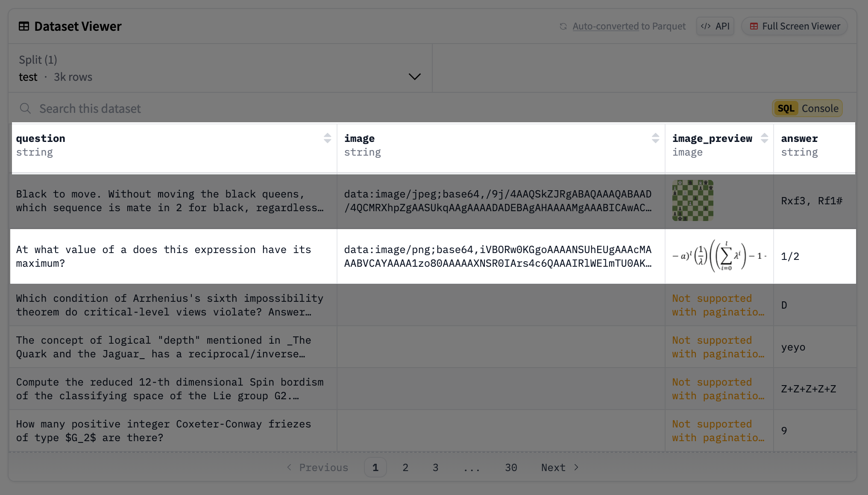Go to page 3
This screenshot has width=868, height=495.
(435, 467)
